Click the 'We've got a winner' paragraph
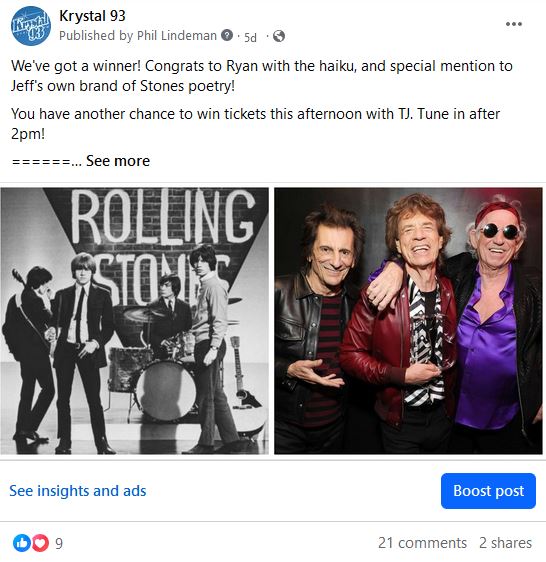Image resolution: width=546 pixels, height=562 pixels. pos(262,76)
